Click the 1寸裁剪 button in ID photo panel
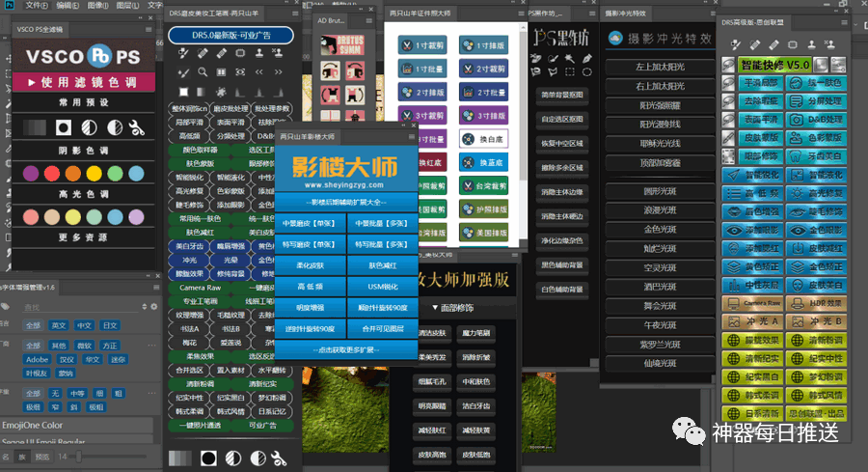 tap(422, 45)
